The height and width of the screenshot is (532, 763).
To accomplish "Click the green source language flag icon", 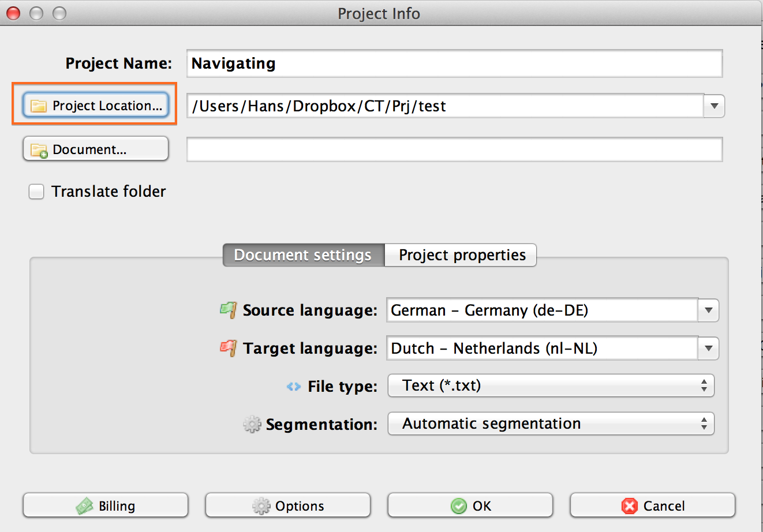I will pyautogui.click(x=229, y=310).
